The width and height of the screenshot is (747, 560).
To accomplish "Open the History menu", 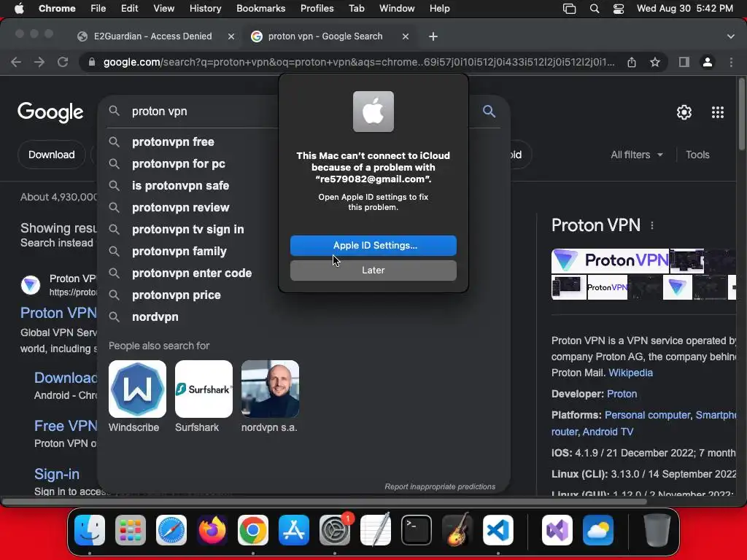I will pyautogui.click(x=205, y=9).
